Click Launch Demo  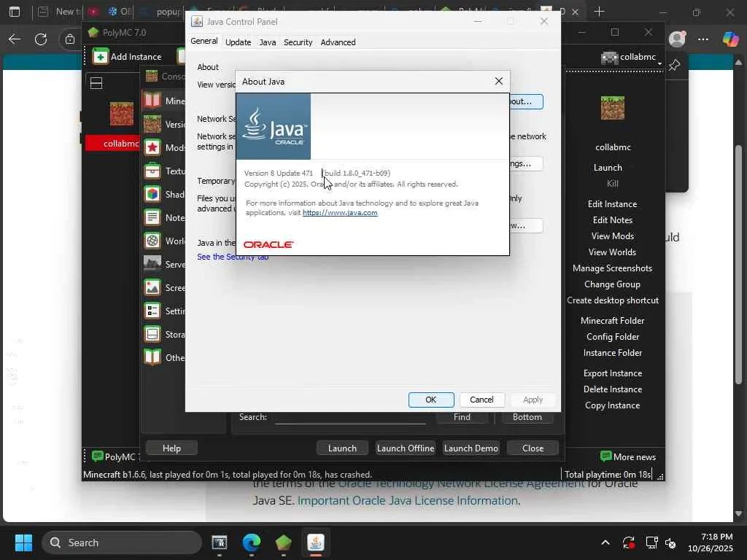471,448
